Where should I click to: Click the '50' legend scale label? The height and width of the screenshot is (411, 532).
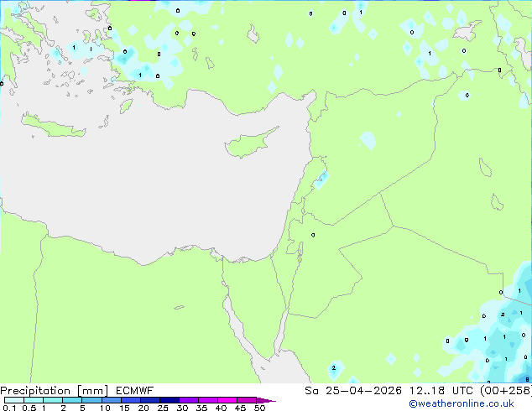259,408
